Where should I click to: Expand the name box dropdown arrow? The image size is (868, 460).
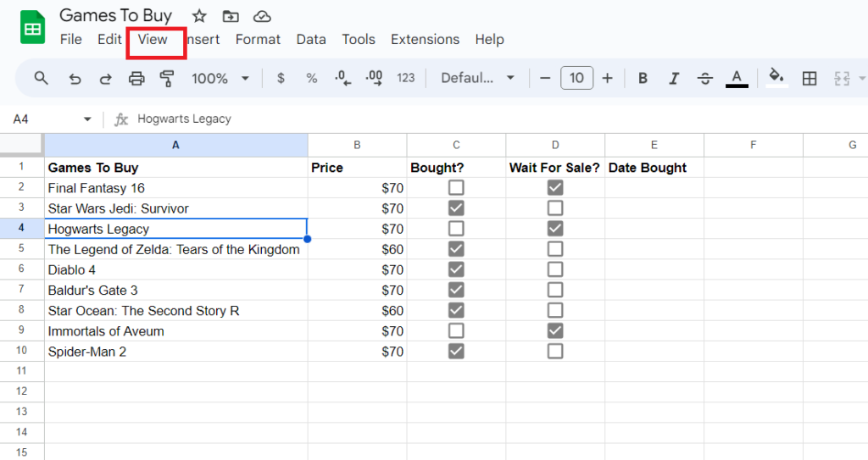click(87, 119)
